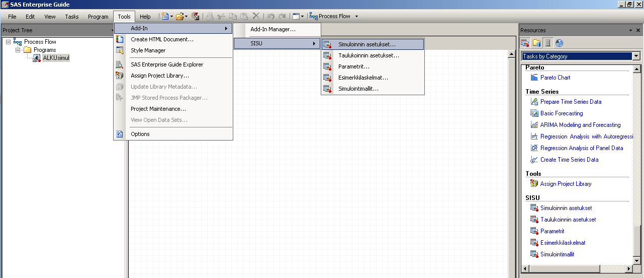Collapse the Programs folder node
This screenshot has width=644, height=278.
[x=18, y=50]
